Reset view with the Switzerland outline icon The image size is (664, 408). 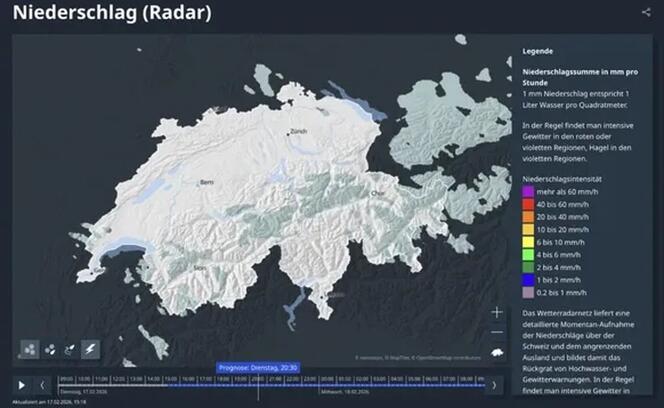click(497, 352)
